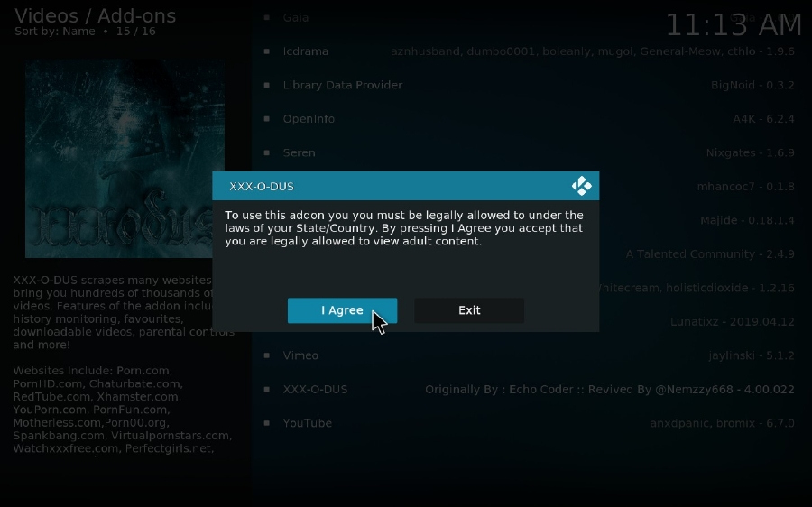Select the Seren add-on row
This screenshot has width=812, height=507.
coord(530,152)
